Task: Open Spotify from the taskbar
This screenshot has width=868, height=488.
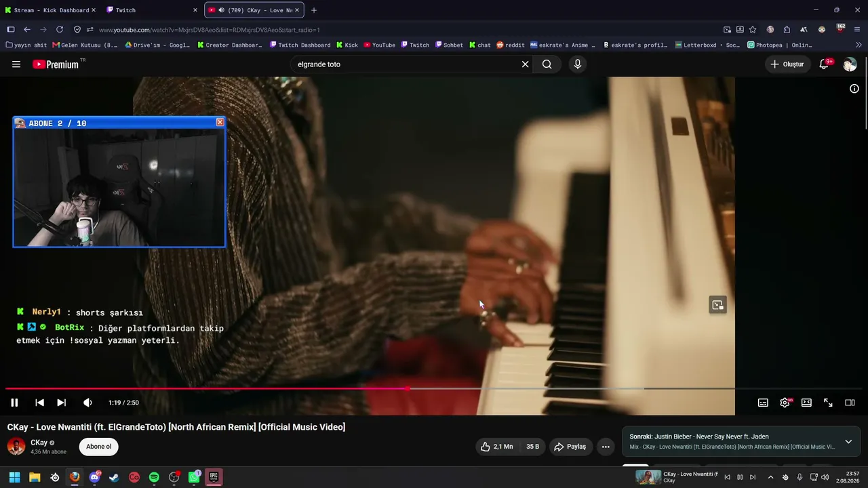Action: (x=154, y=477)
